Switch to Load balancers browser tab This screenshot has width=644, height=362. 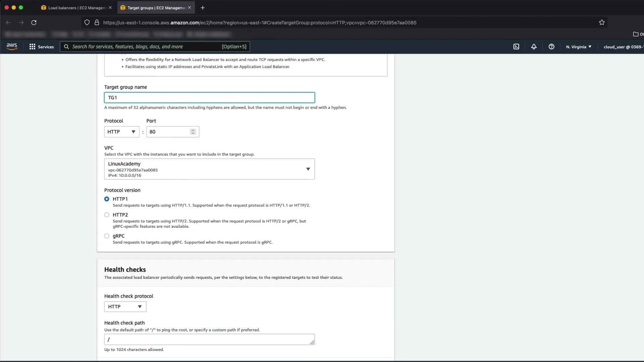pos(76,8)
